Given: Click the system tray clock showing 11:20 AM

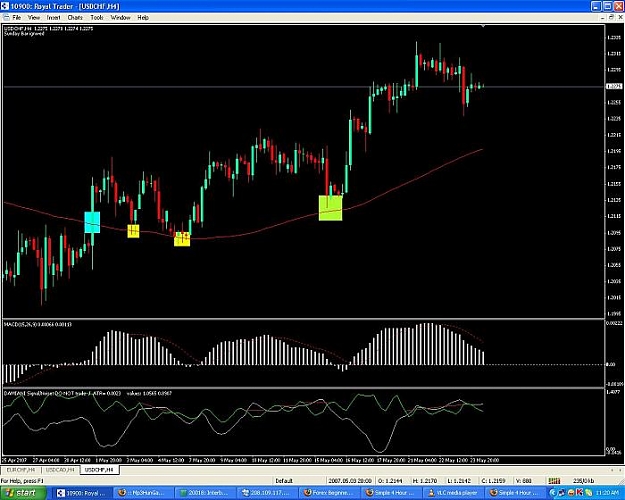Looking at the screenshot, I should click(x=608, y=493).
